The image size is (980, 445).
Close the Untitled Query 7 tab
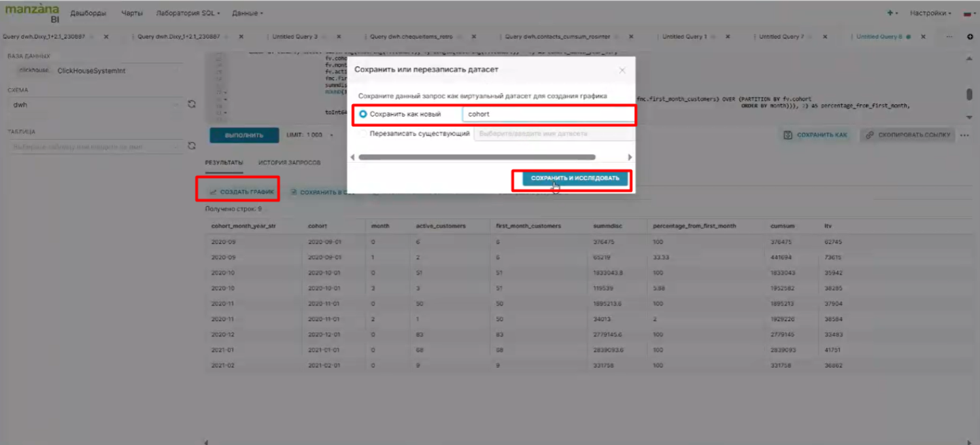point(826,37)
